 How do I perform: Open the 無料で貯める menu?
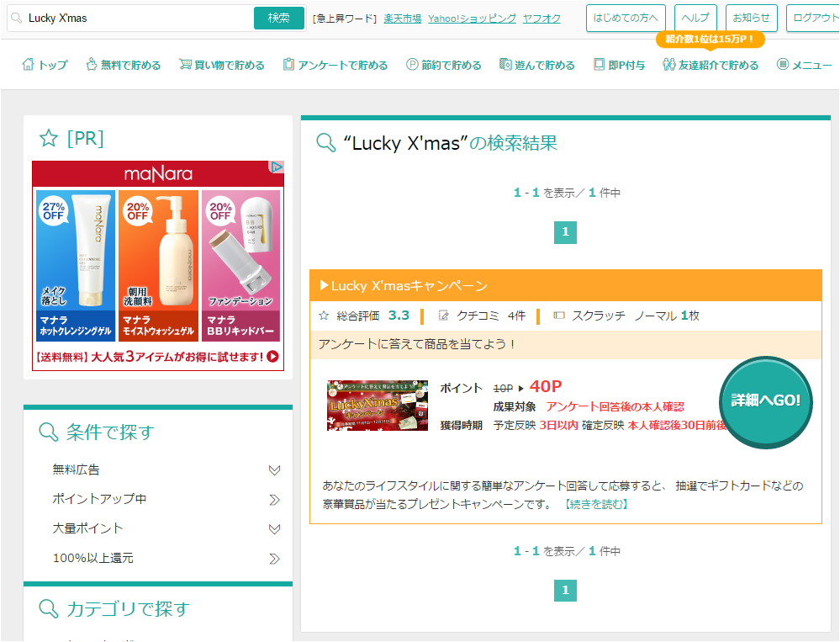point(124,65)
